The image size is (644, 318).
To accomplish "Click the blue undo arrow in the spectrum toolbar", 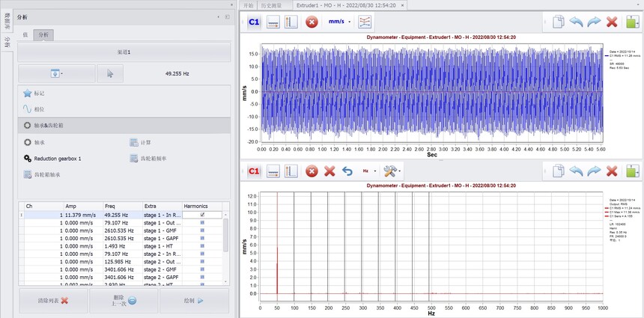I will 347,171.
